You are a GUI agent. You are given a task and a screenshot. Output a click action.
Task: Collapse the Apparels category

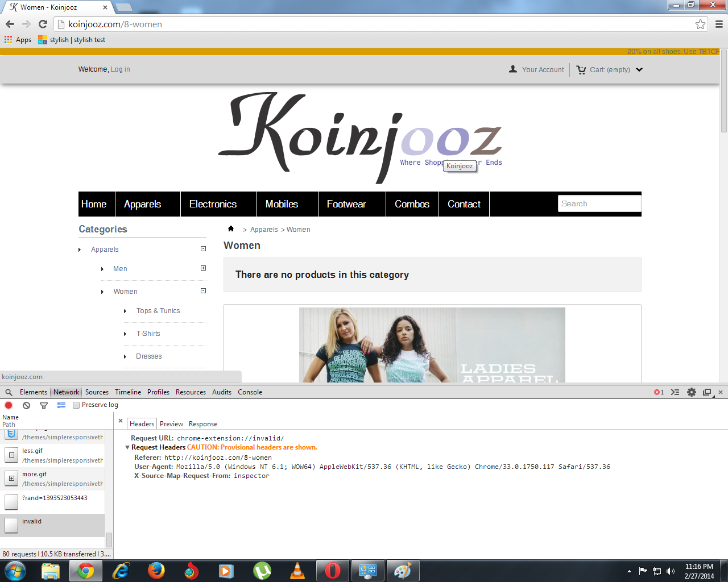tap(203, 249)
